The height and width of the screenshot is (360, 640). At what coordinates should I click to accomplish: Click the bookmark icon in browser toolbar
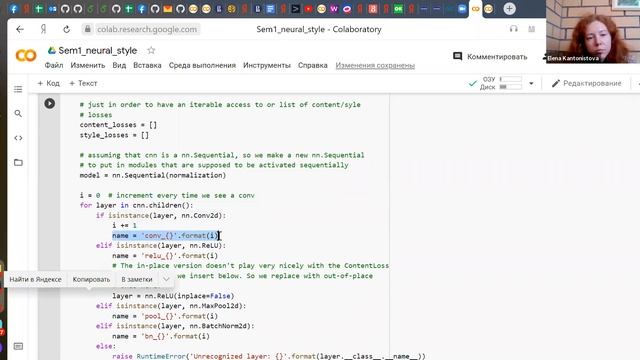[531, 29]
